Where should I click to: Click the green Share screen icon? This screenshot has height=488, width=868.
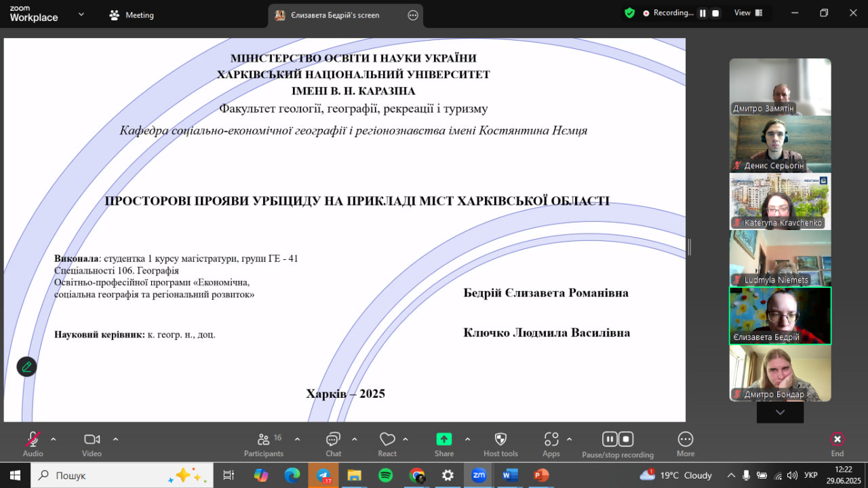click(444, 439)
